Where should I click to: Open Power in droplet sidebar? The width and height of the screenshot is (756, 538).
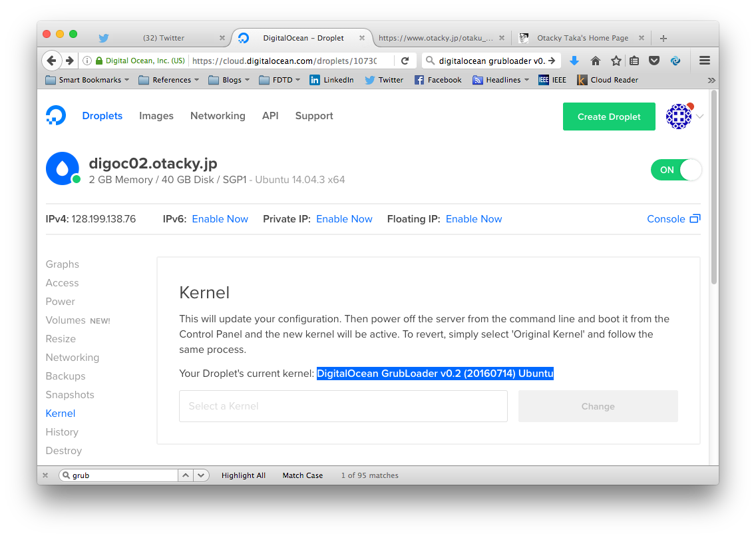coord(61,302)
